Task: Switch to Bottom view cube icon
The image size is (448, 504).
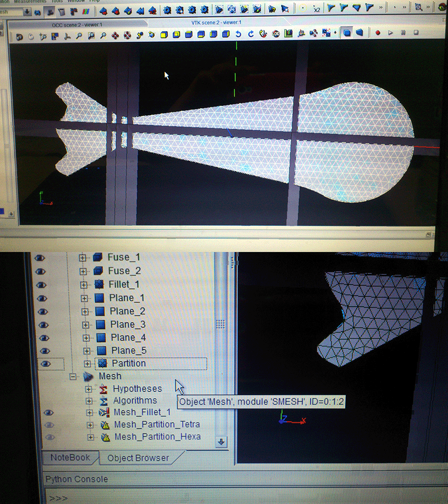Action: point(201,34)
